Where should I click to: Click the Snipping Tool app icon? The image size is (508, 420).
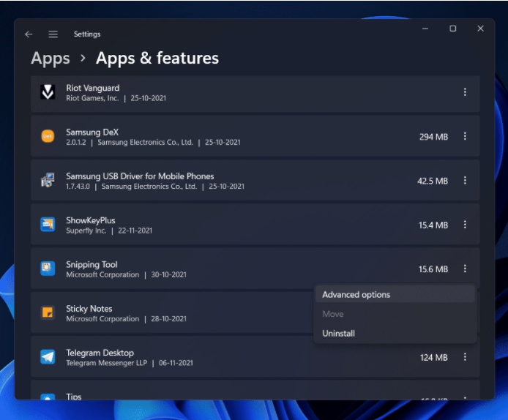(48, 269)
